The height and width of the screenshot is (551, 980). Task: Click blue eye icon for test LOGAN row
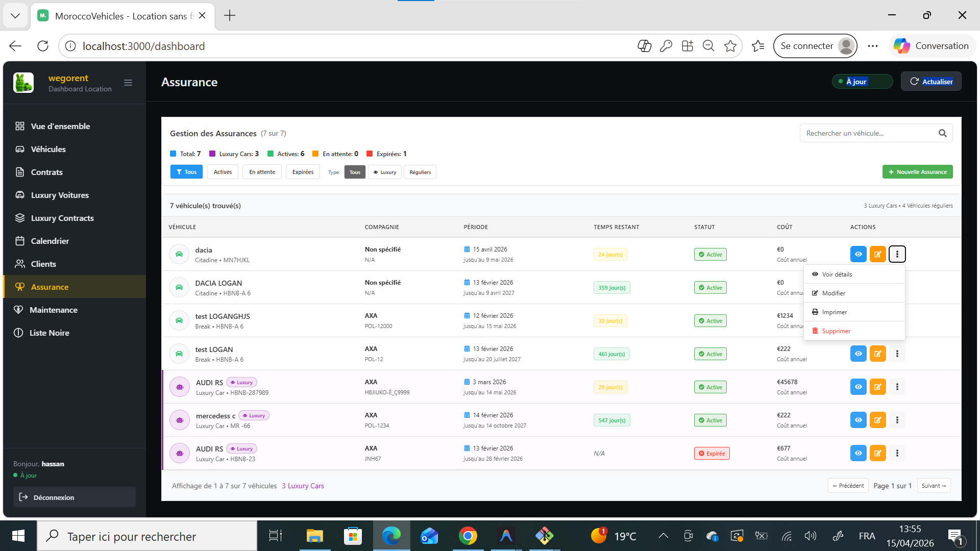coord(858,354)
